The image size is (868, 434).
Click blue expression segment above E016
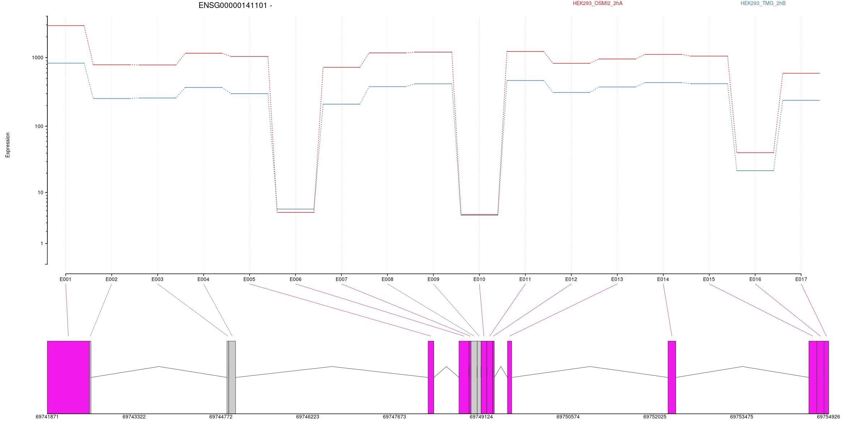click(x=755, y=170)
